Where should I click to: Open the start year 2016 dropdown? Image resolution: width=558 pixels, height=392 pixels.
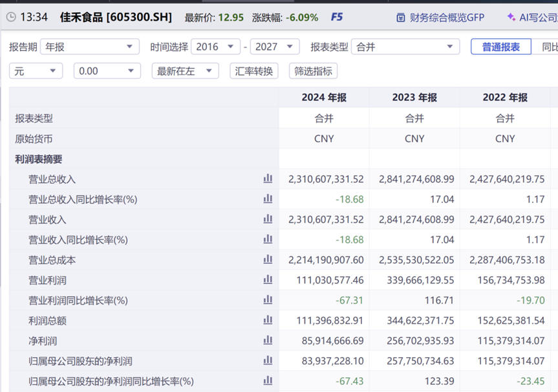[x=215, y=47]
